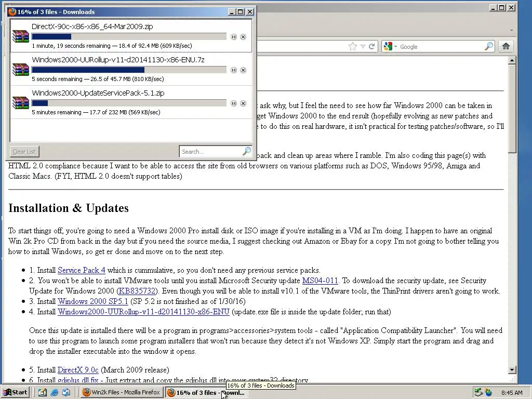Image resolution: width=532 pixels, height=399 pixels.
Task: Select the UpdateServicePack-5.1 archive file icon
Action: 21,102
